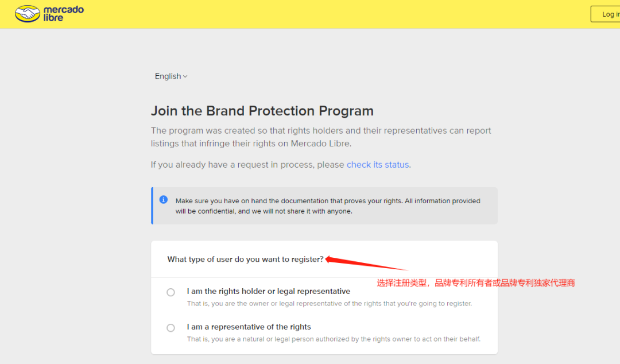Click the "I am a representative of the rights" label

[x=249, y=327]
